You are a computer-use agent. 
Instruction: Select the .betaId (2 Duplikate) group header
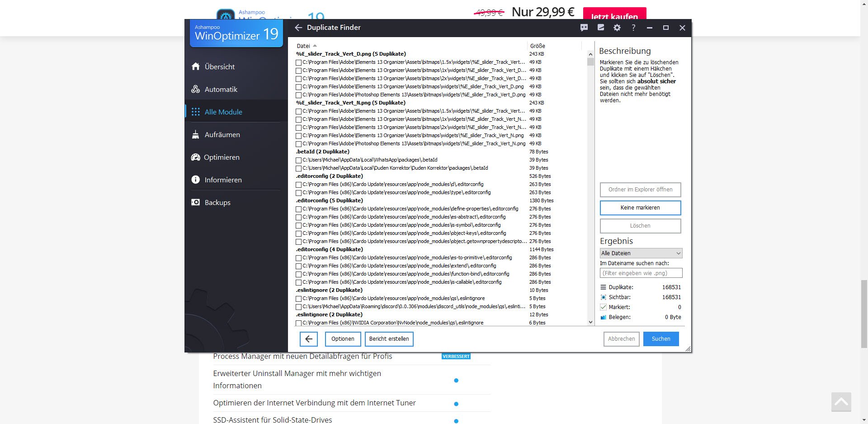tap(322, 152)
